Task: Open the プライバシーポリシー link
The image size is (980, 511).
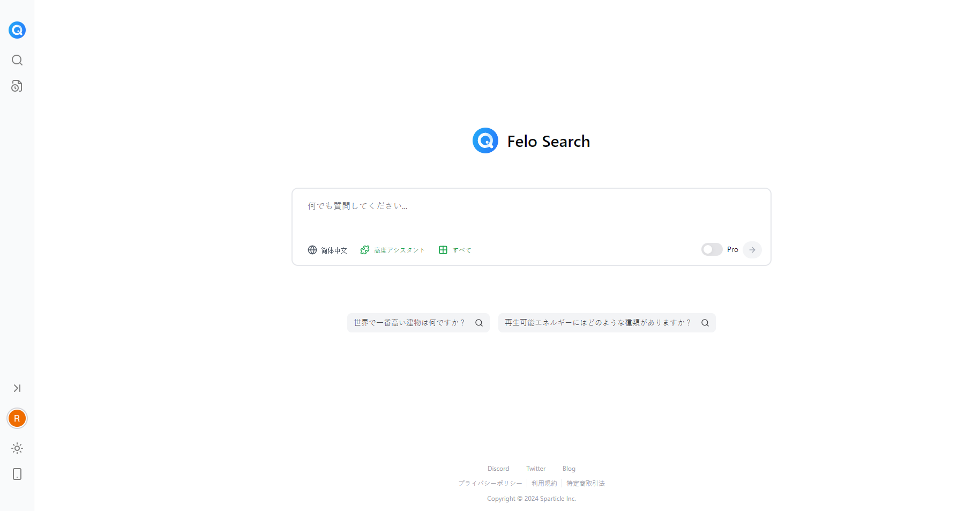Action: point(490,483)
